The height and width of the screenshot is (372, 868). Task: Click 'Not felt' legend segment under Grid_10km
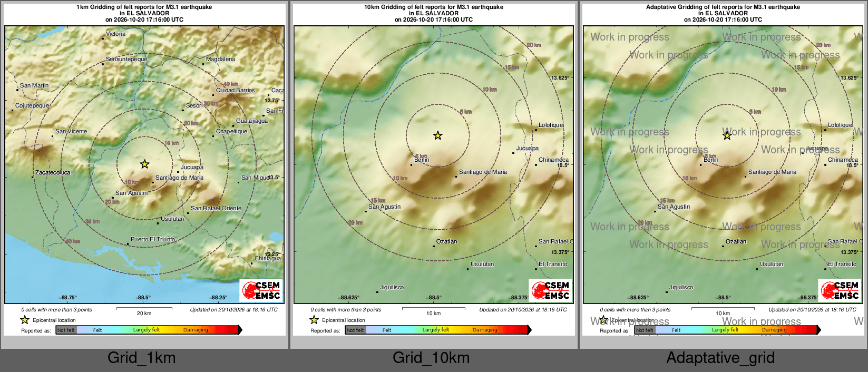point(355,330)
